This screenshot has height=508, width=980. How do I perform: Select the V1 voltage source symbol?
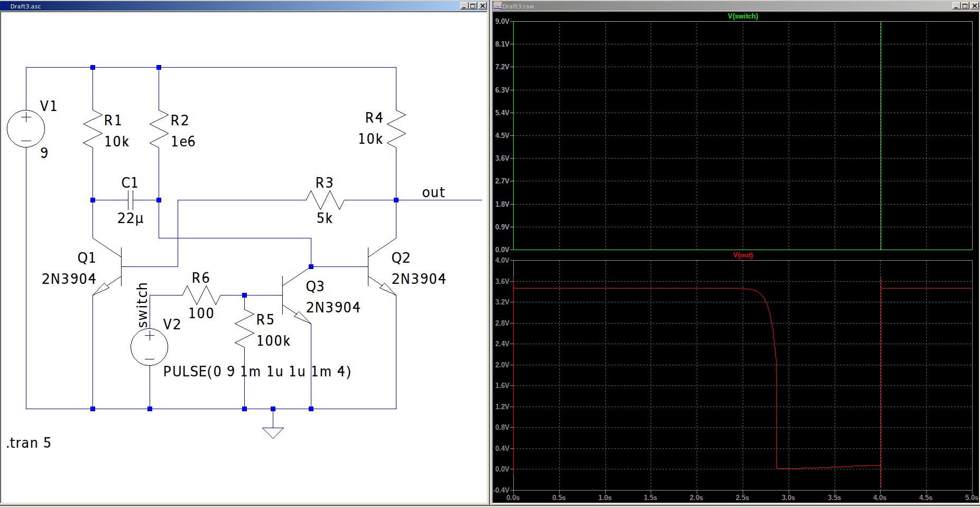click(26, 128)
